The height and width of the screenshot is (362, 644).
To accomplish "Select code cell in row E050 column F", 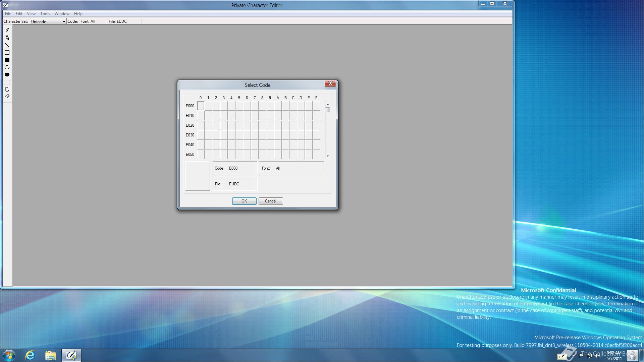I will 316,155.
